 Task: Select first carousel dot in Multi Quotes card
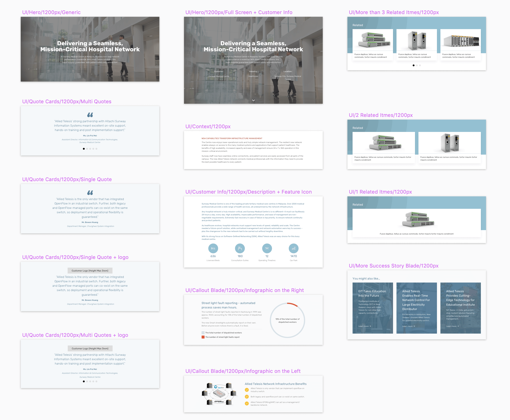click(x=84, y=149)
